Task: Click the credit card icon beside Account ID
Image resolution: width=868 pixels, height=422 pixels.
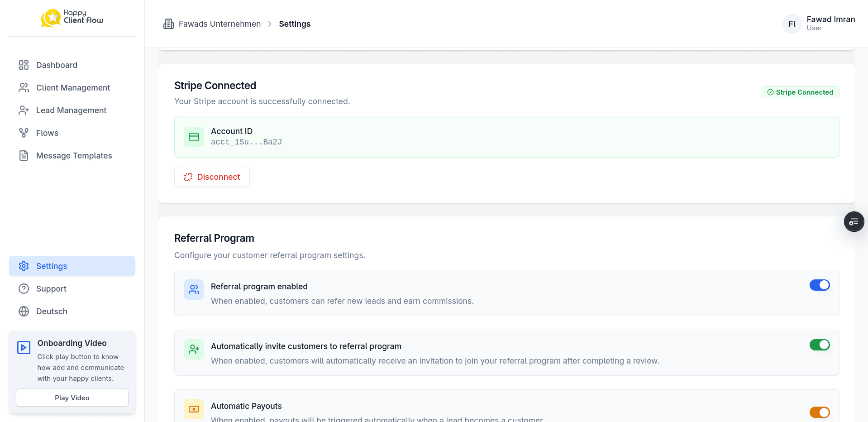Action: (194, 137)
